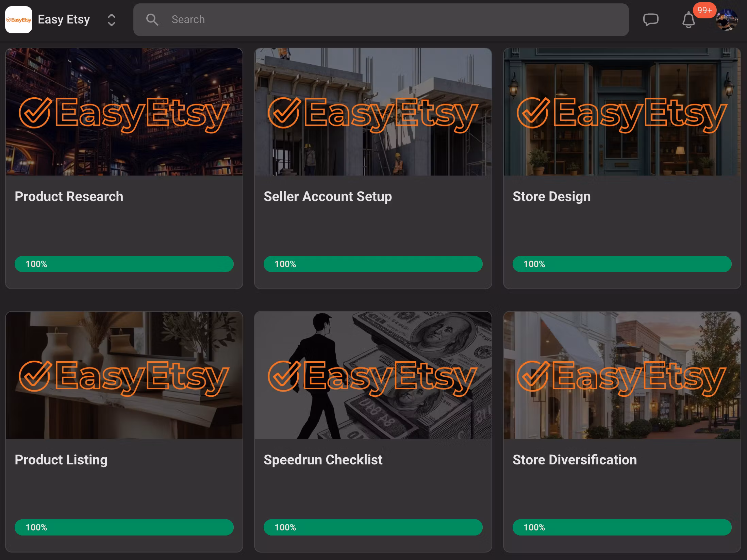Click the Easy Etsy logo icon
Viewport: 747px width, 560px height.
tap(19, 20)
